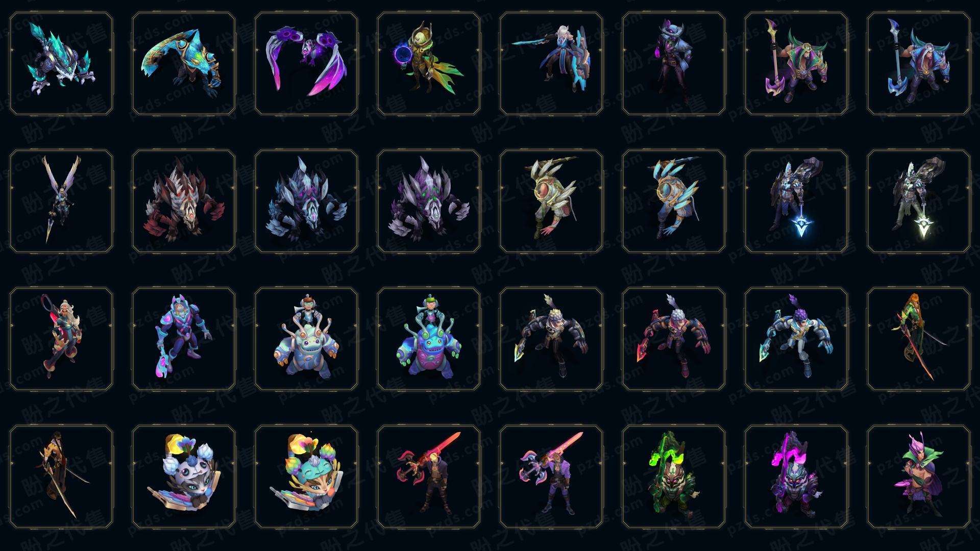Image resolution: width=980 pixels, height=551 pixels.
Task: Open the green-cloaked fairy character tile
Action: click(x=919, y=477)
